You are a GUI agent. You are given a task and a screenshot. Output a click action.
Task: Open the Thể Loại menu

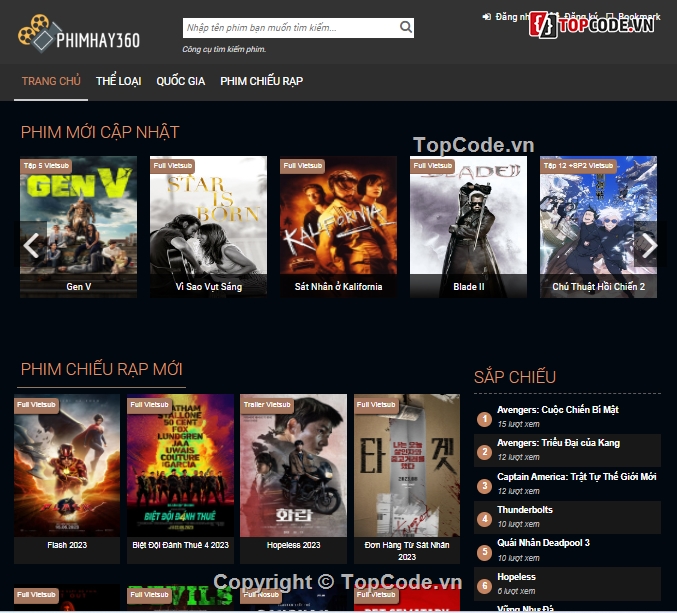pos(118,81)
